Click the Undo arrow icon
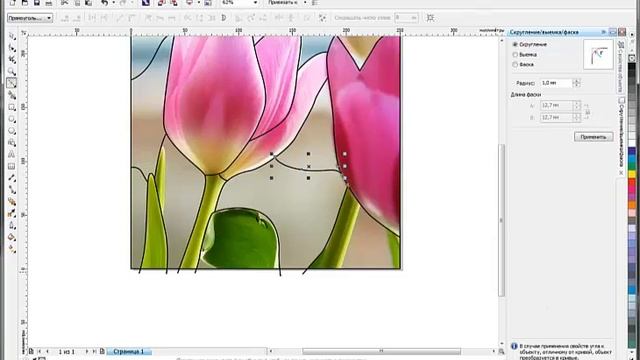 click(104, 2)
